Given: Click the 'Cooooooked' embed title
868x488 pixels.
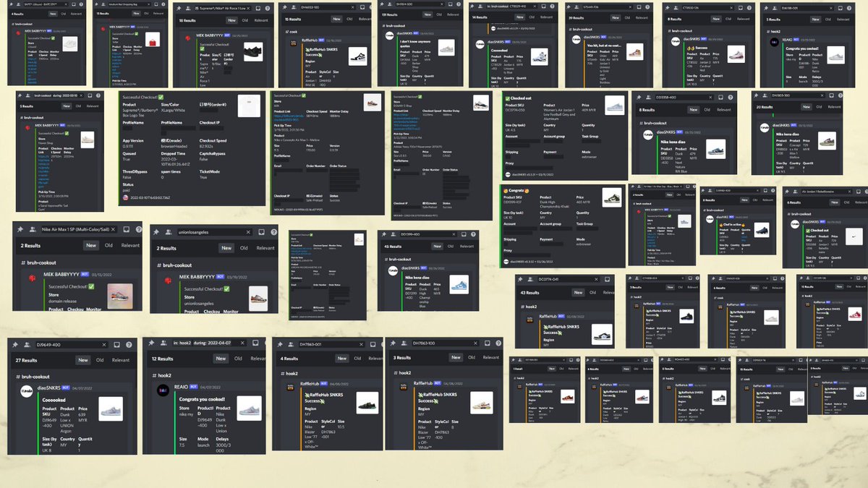Looking at the screenshot, I should click(54, 400).
